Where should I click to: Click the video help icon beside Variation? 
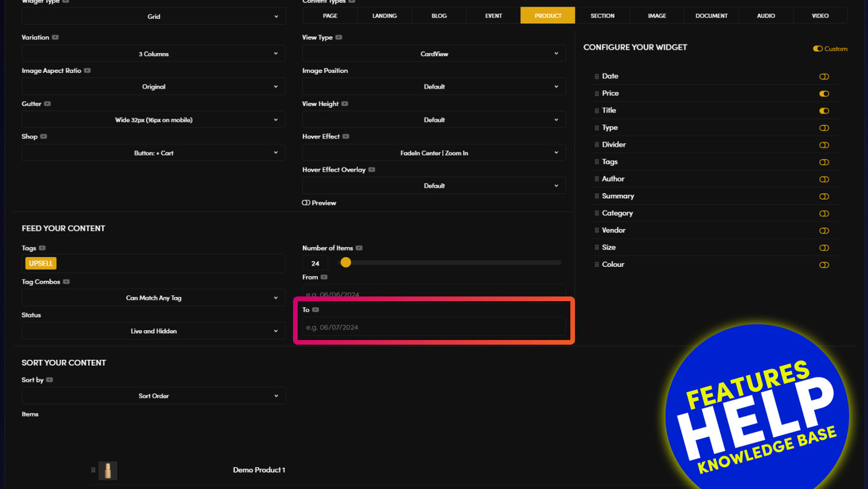tap(55, 37)
